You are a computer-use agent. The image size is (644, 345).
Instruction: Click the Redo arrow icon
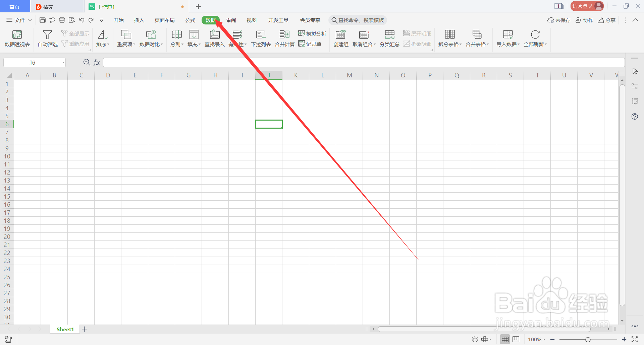91,20
